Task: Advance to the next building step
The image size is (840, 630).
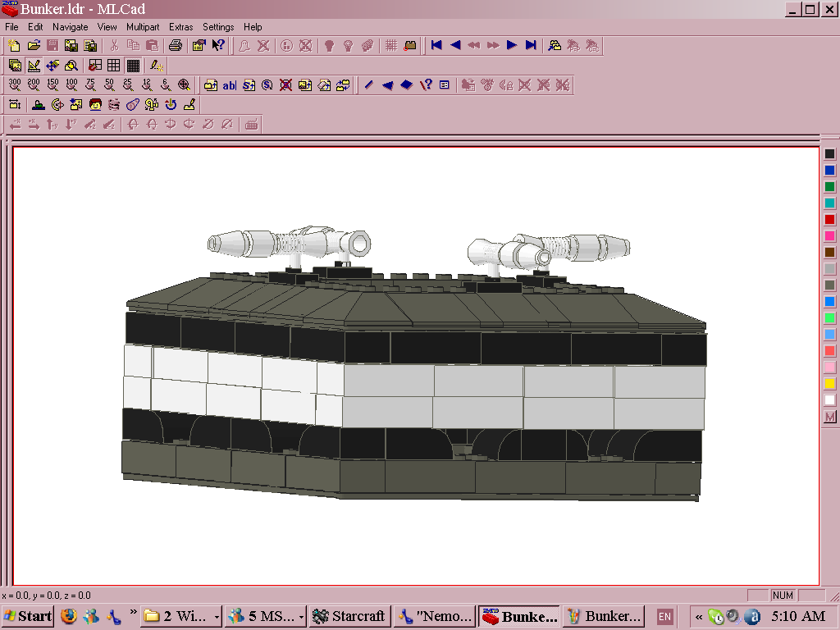Action: click(x=512, y=46)
